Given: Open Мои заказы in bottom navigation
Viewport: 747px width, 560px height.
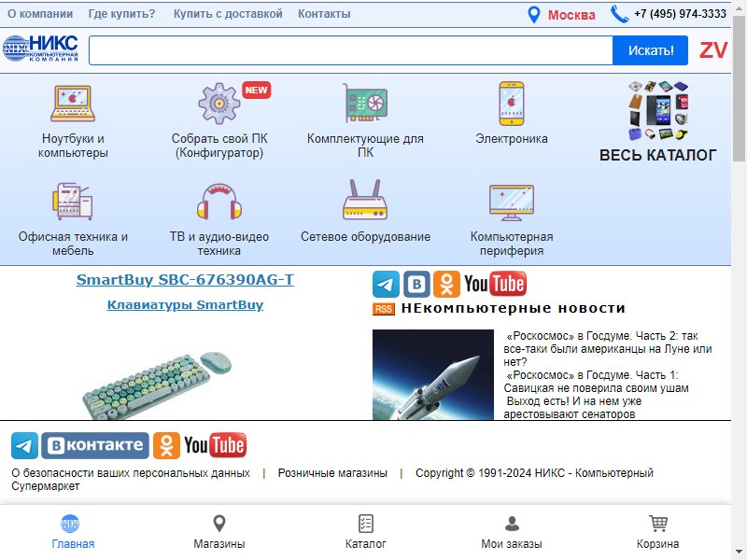Looking at the screenshot, I should (x=512, y=532).
